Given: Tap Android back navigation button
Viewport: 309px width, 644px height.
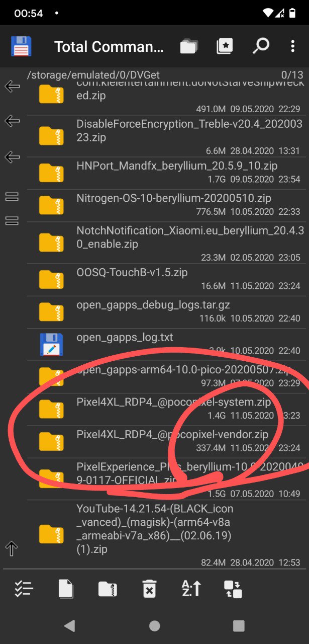Looking at the screenshot, I should click(70, 625).
